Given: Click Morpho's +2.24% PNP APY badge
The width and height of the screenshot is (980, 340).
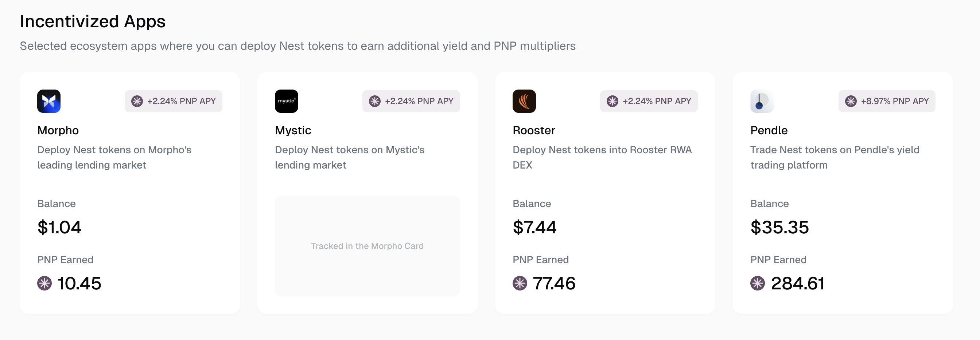Looking at the screenshot, I should click(x=174, y=101).
